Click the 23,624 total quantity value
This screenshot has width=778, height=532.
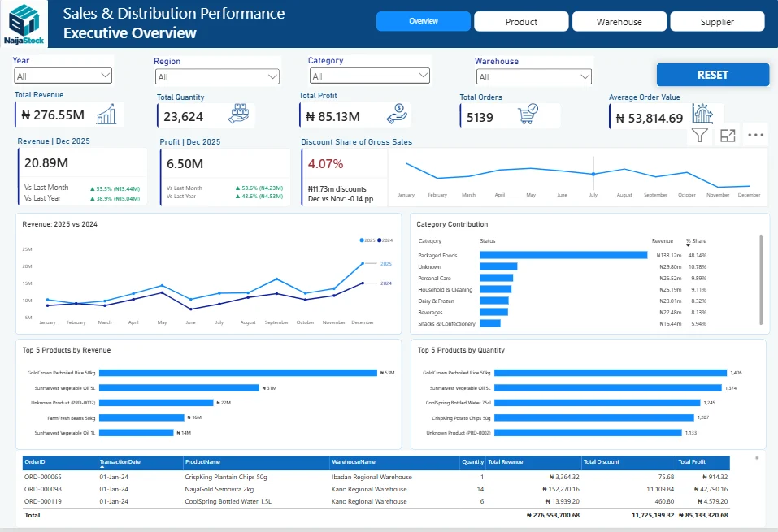pos(184,117)
